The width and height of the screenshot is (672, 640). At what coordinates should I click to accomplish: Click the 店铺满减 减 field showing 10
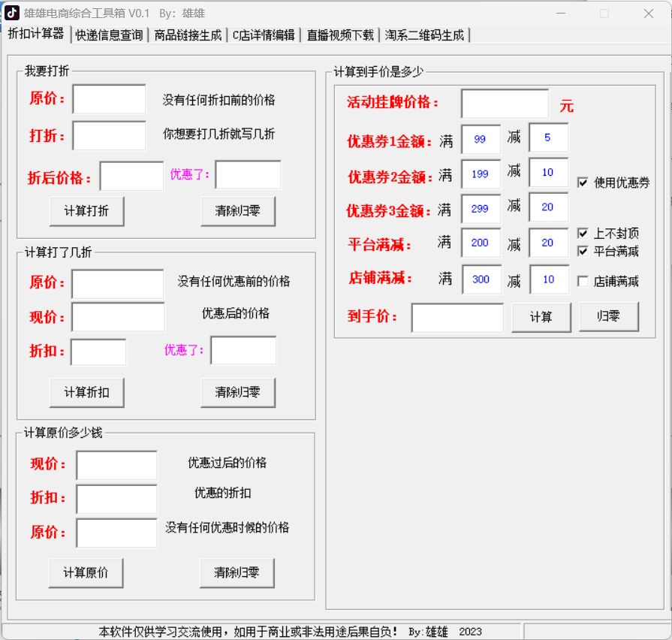point(550,279)
